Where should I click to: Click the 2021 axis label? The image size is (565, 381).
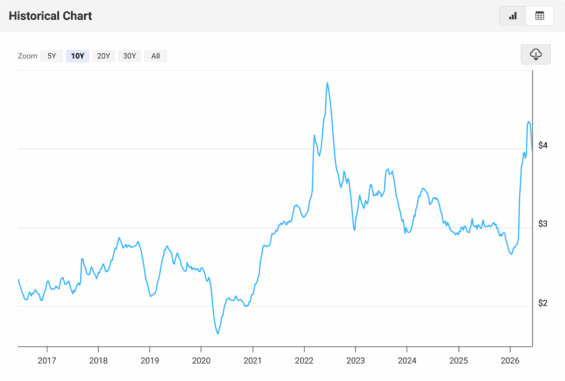point(253,360)
